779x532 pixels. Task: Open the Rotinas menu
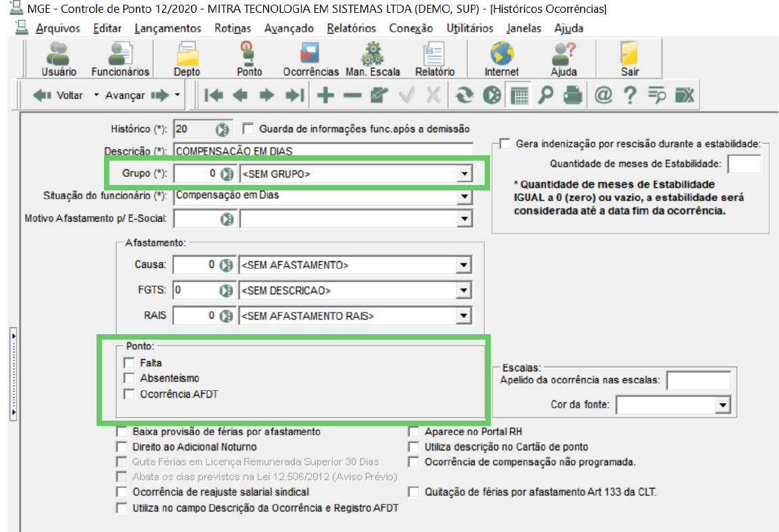232,28
